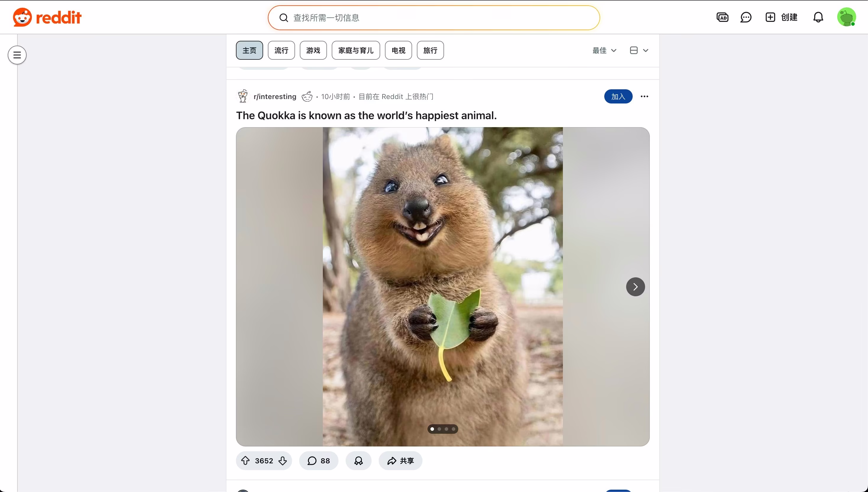
Task: Open the notifications bell
Action: point(818,17)
